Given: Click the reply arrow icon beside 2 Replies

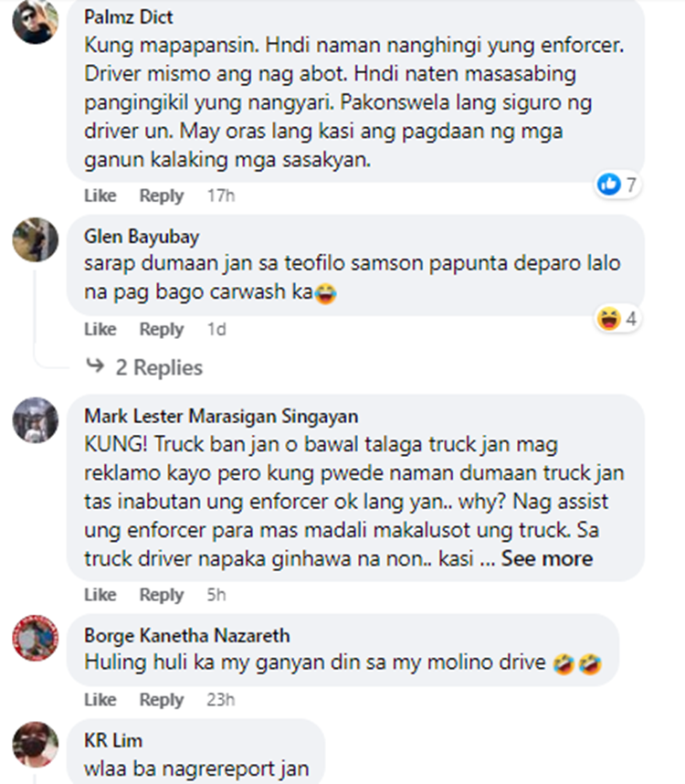Looking at the screenshot, I should 95,366.
